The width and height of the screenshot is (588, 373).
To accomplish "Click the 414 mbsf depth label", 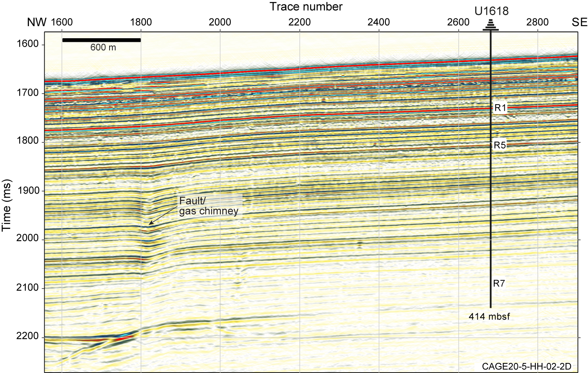I will pos(489,317).
